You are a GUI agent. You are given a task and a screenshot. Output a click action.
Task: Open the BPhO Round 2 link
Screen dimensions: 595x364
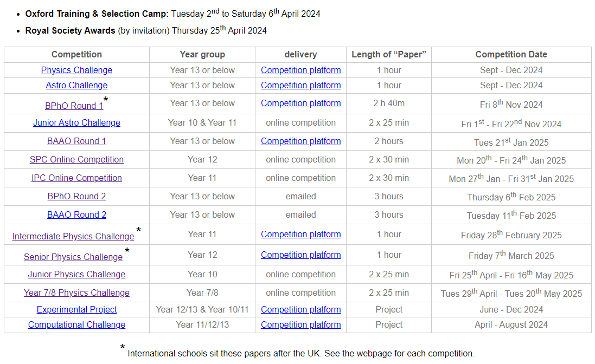76,196
